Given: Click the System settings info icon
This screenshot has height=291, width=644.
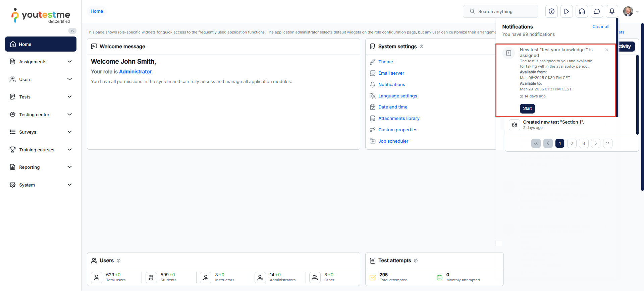Looking at the screenshot, I should [x=422, y=47].
